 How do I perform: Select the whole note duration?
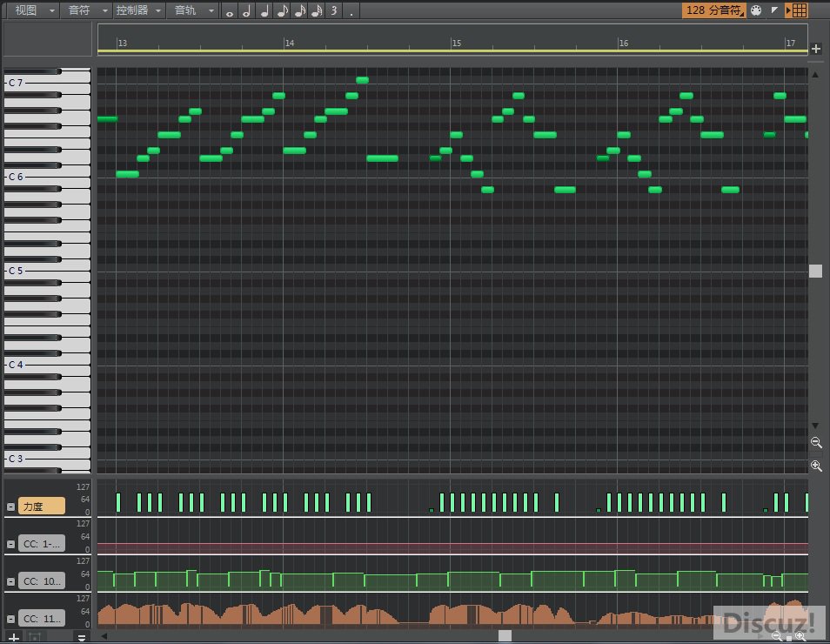click(x=229, y=11)
